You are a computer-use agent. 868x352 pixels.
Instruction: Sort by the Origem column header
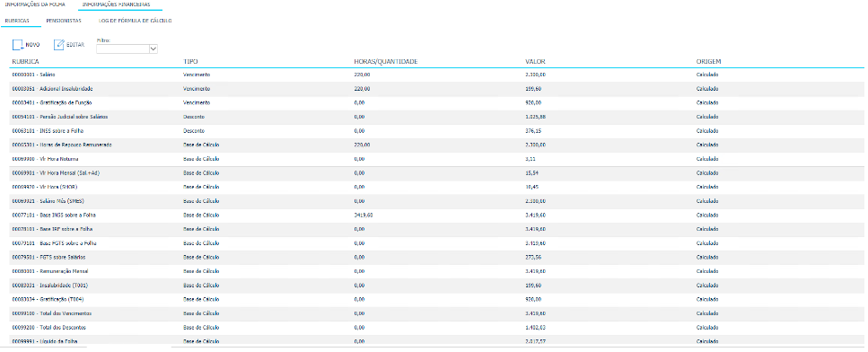click(708, 61)
